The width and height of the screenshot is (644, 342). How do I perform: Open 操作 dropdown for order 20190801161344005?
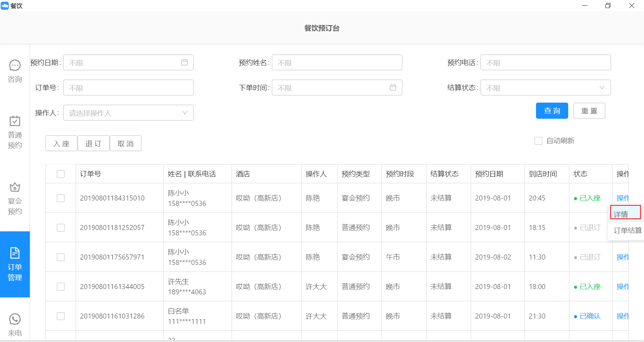click(623, 287)
